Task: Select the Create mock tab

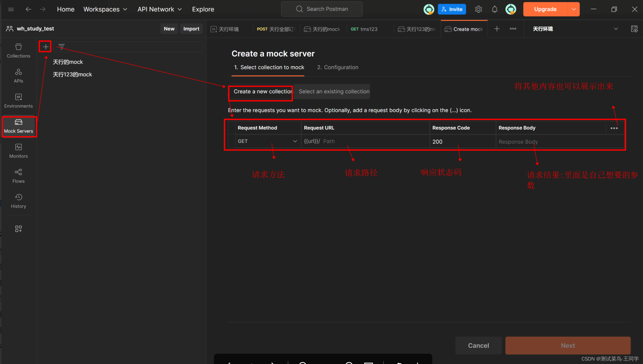Action: [x=464, y=29]
